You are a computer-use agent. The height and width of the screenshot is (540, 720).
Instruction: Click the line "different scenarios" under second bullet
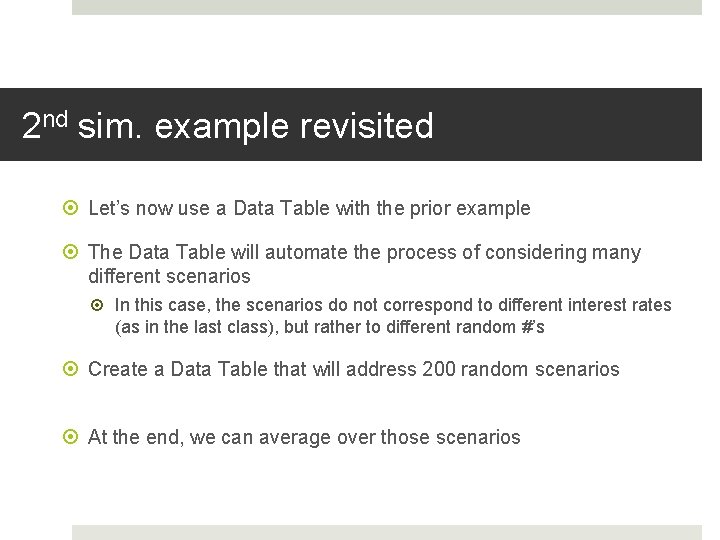pos(169,276)
